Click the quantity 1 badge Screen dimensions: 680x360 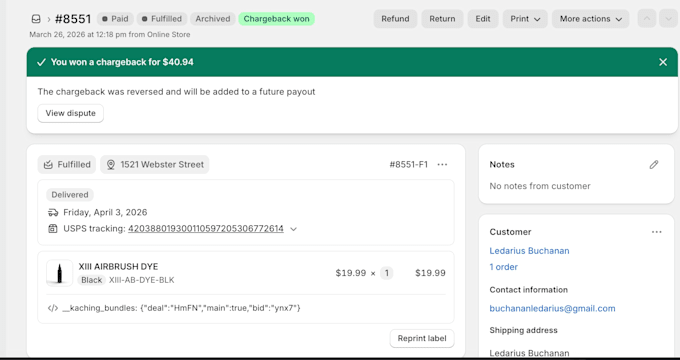point(386,273)
